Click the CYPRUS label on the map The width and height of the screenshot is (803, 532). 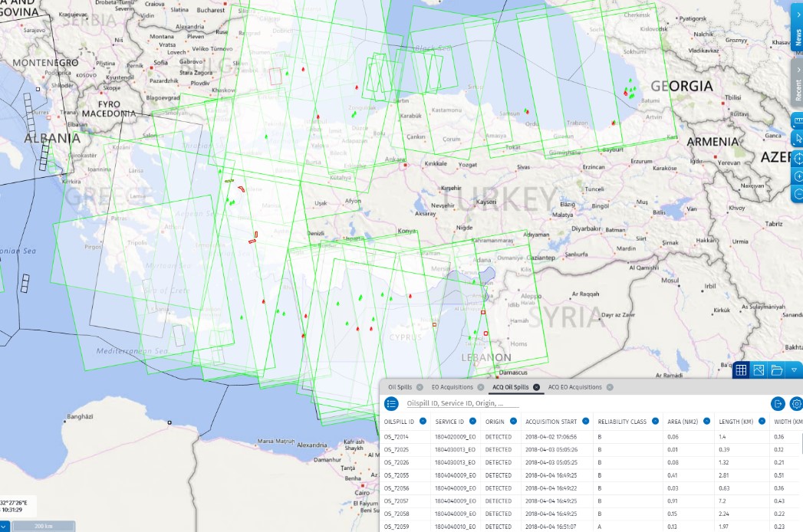pyautogui.click(x=406, y=337)
